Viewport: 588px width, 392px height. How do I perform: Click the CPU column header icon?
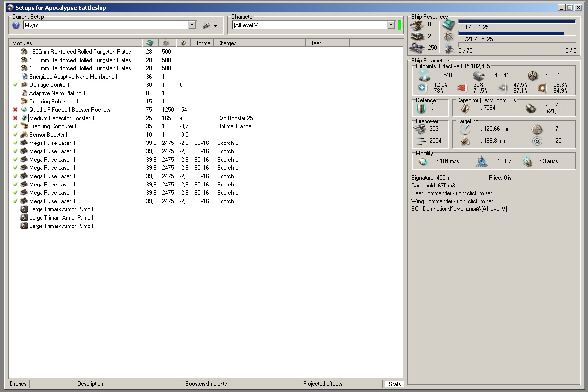pos(150,43)
